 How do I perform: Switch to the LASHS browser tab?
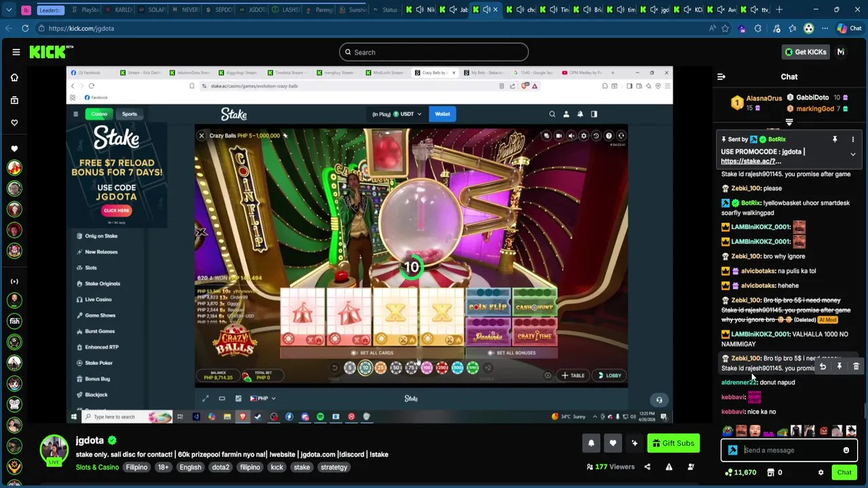tap(287, 9)
